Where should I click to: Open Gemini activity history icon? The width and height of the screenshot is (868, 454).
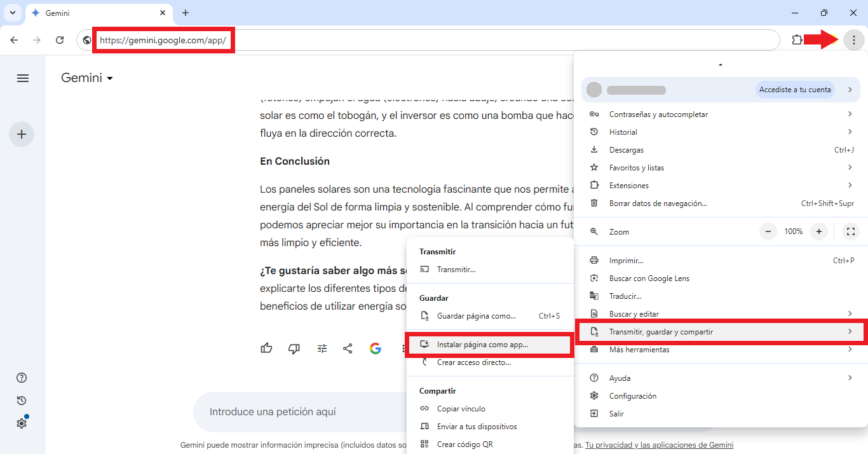point(22,401)
